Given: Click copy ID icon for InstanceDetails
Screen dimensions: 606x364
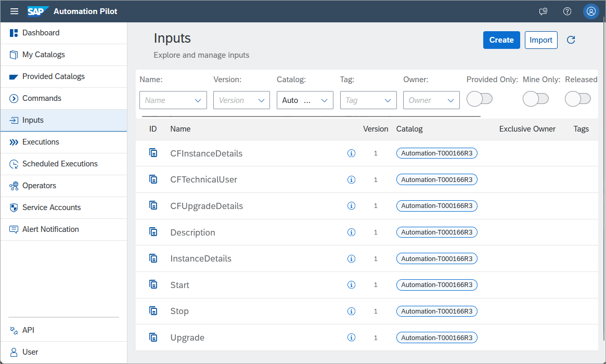Looking at the screenshot, I should (153, 258).
